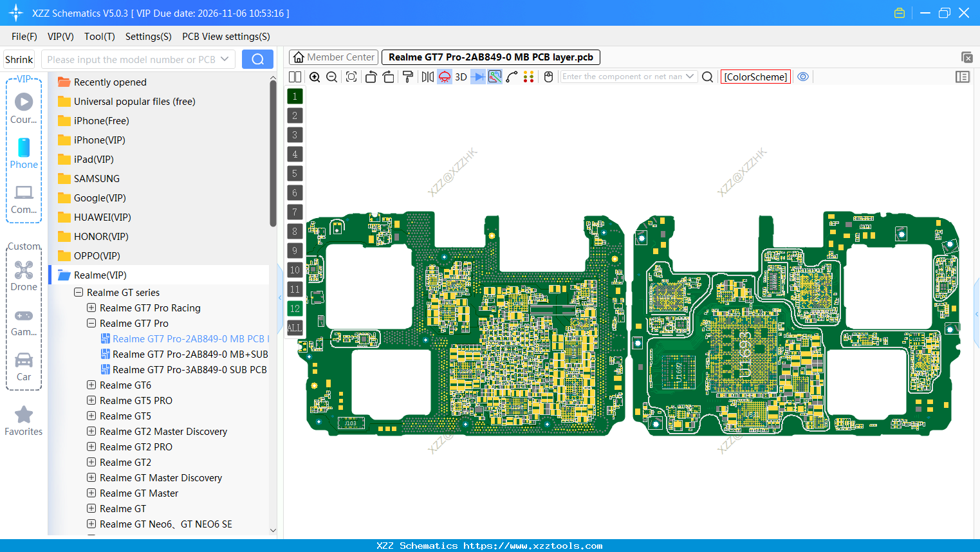
Task: Open the ColorScheme settings
Action: click(755, 77)
